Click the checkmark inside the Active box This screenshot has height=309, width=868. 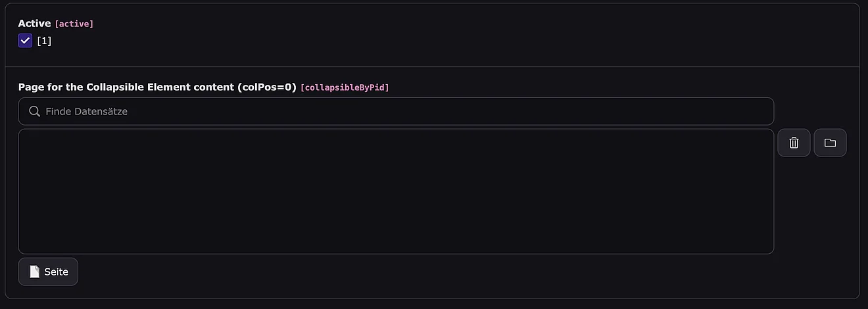[x=26, y=41]
